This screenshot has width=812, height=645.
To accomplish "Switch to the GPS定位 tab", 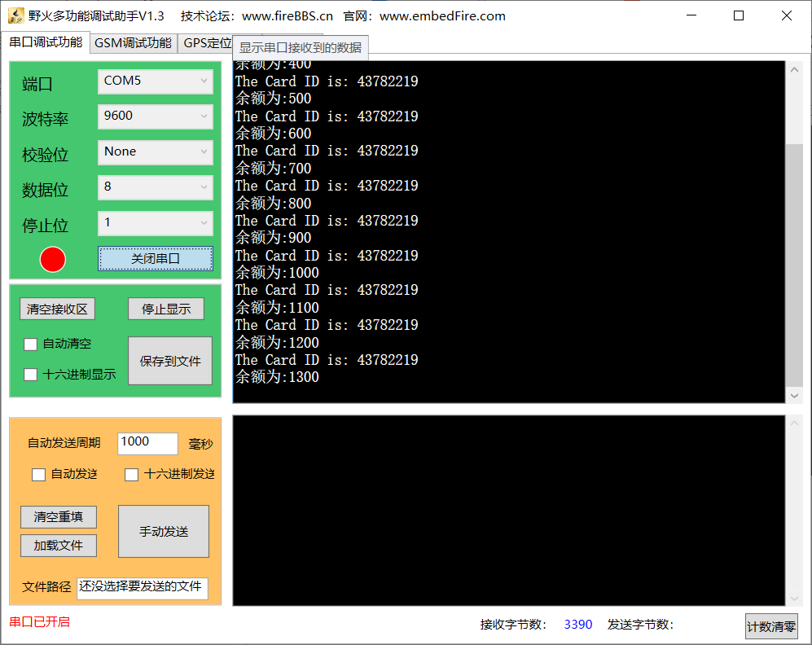I will click(207, 43).
